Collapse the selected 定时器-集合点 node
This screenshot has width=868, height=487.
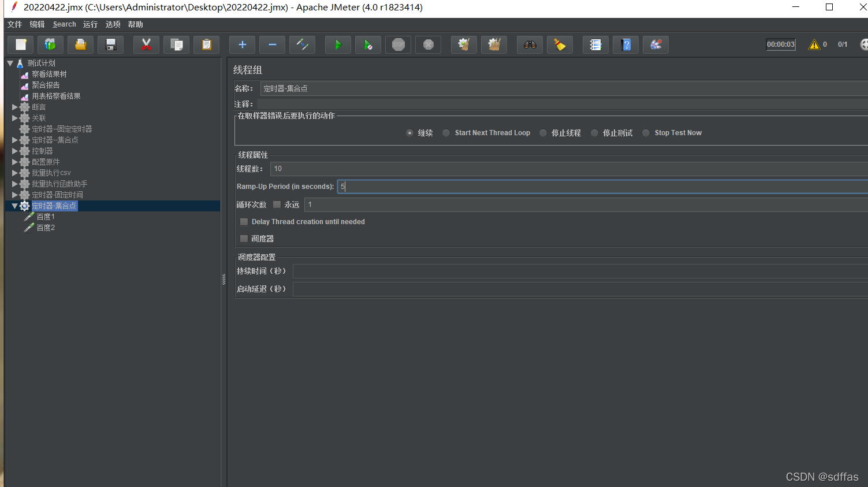[x=14, y=206]
